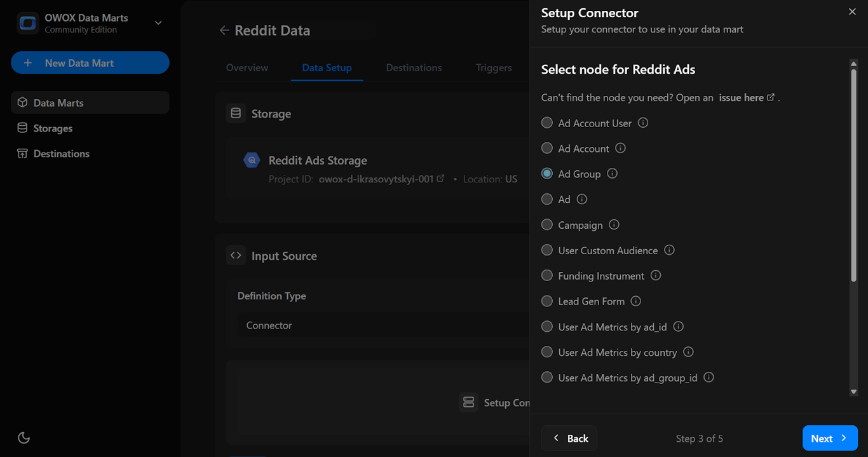The height and width of the screenshot is (457, 868).
Task: Click the node list scrollbar thumb
Action: pyautogui.click(x=854, y=175)
